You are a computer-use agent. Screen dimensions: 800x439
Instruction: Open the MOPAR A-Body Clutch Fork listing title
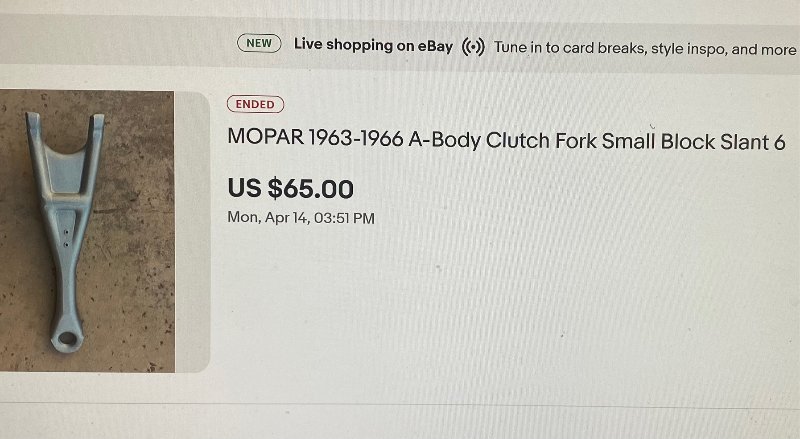[x=506, y=141]
